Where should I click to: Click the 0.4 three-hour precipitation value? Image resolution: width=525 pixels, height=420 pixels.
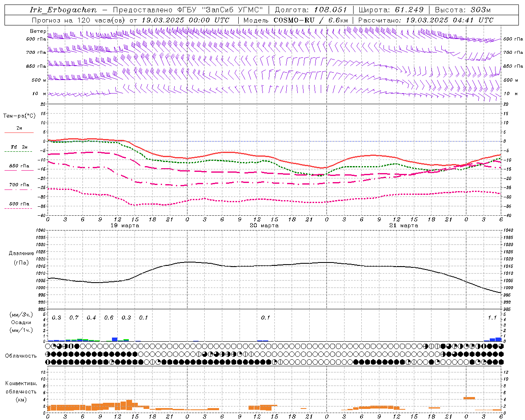tap(91, 317)
